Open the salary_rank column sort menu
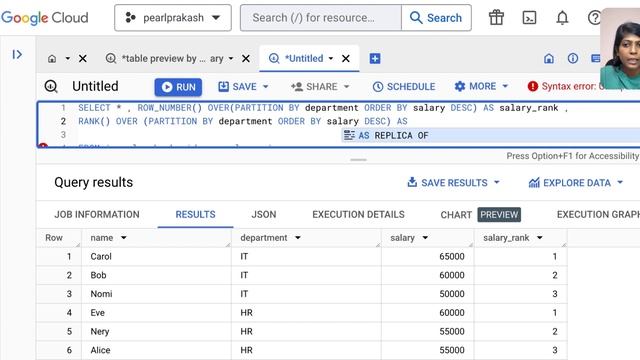The width and height of the screenshot is (640, 360). pos(540,238)
